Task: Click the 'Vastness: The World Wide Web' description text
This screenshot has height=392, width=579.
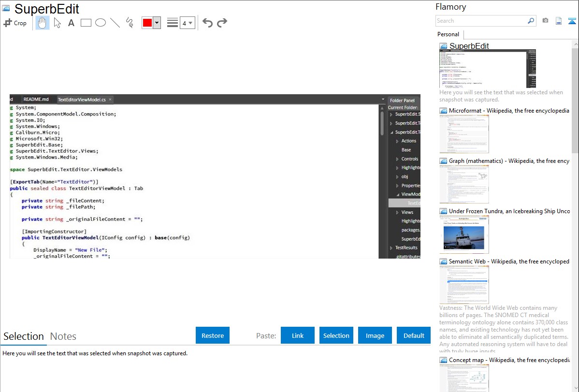Action: (504, 329)
